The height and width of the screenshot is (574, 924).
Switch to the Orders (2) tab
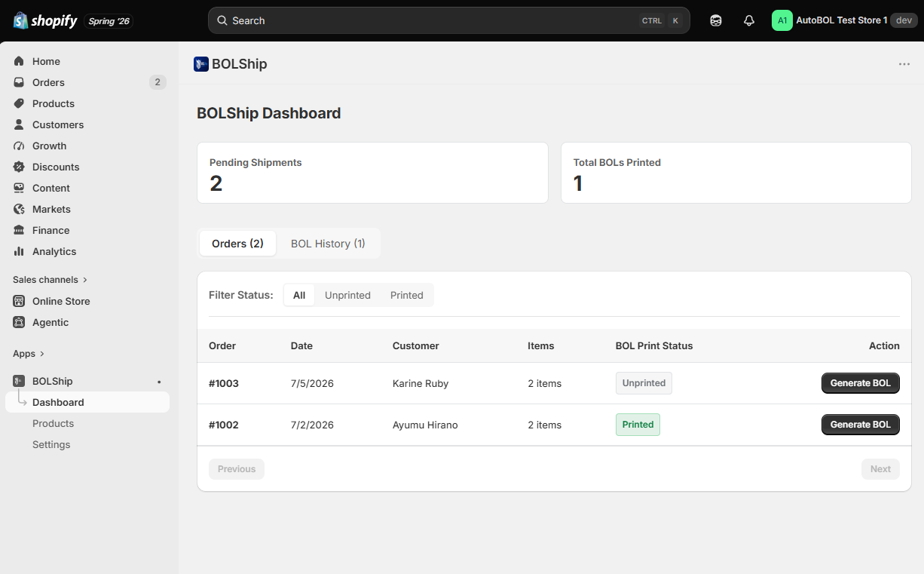(x=237, y=244)
